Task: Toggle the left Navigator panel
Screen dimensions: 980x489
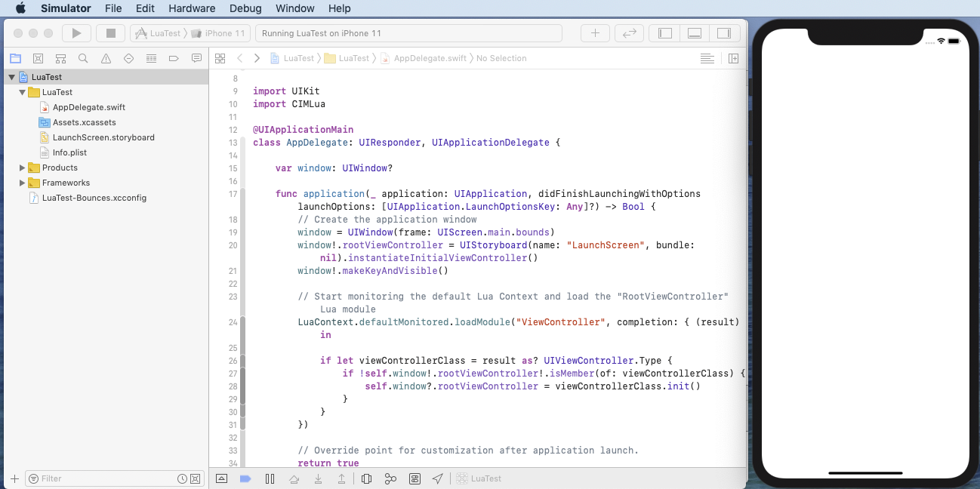Action: coord(664,33)
